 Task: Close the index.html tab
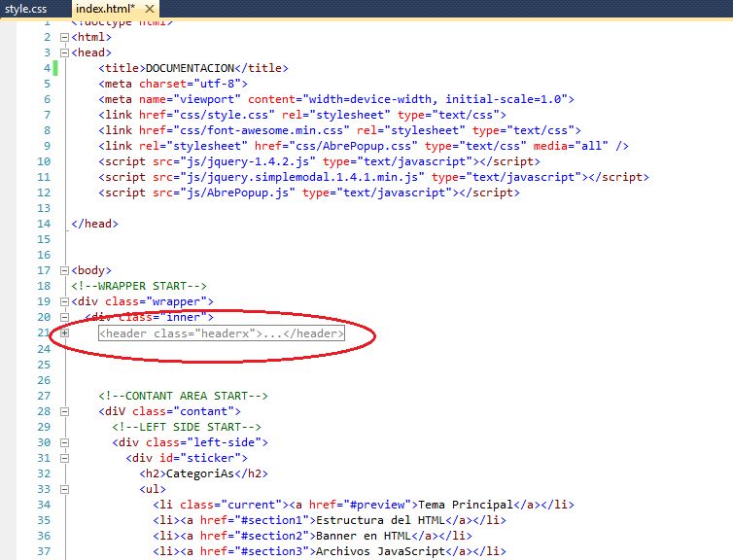(150, 9)
